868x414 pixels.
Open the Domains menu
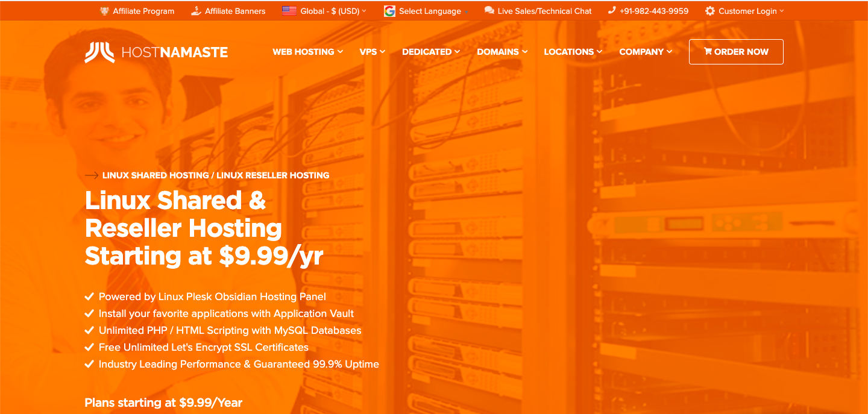click(x=502, y=52)
